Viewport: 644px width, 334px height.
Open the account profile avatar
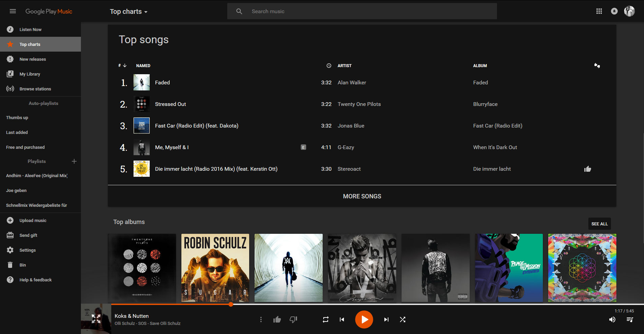coord(629,11)
